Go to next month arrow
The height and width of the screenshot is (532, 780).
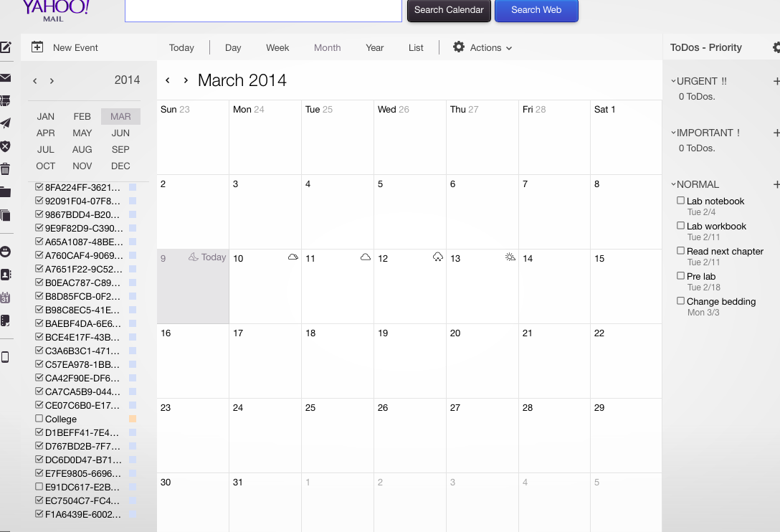coord(186,80)
